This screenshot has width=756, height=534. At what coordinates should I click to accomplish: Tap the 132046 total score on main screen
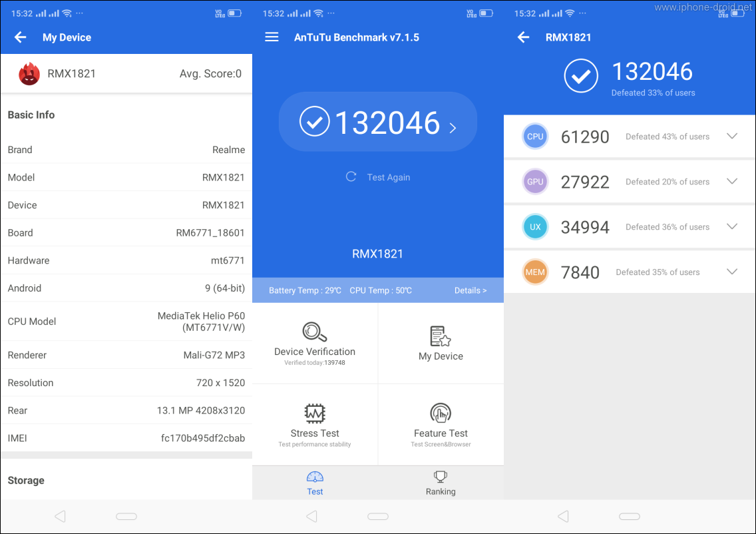coord(387,123)
